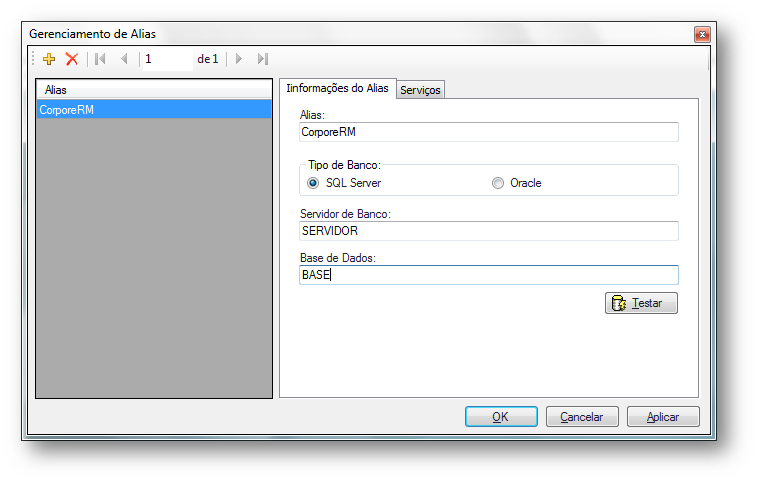Select SQL Server database type

click(344, 183)
